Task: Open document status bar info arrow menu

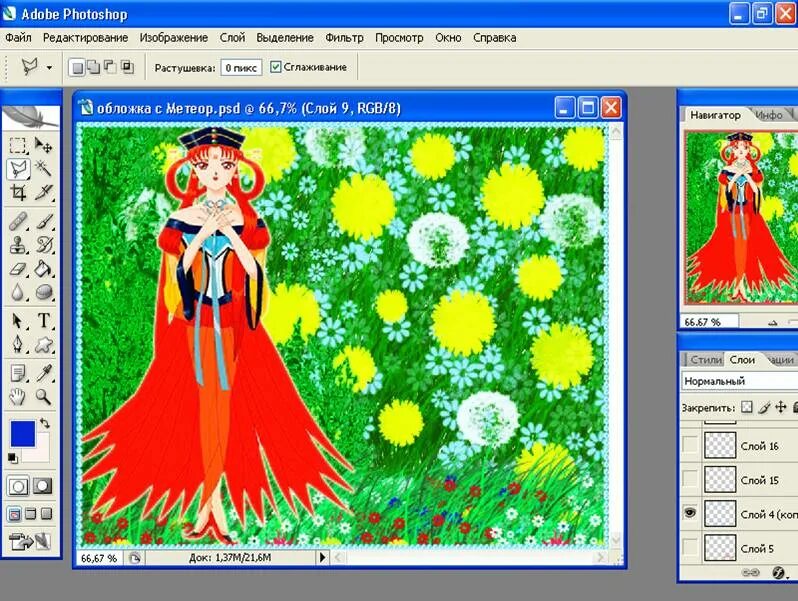Action: pos(322,558)
